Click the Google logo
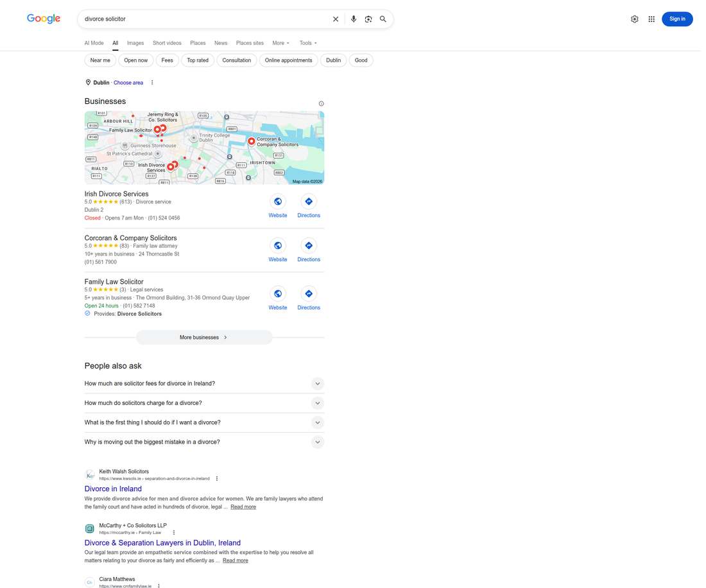Screen dimensions: 706x588 pyautogui.click(x=43, y=19)
